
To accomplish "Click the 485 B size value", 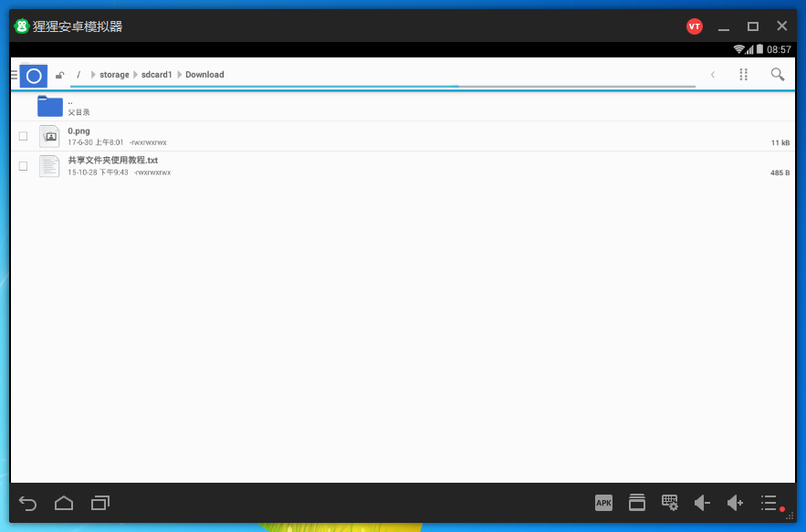I will tap(780, 172).
